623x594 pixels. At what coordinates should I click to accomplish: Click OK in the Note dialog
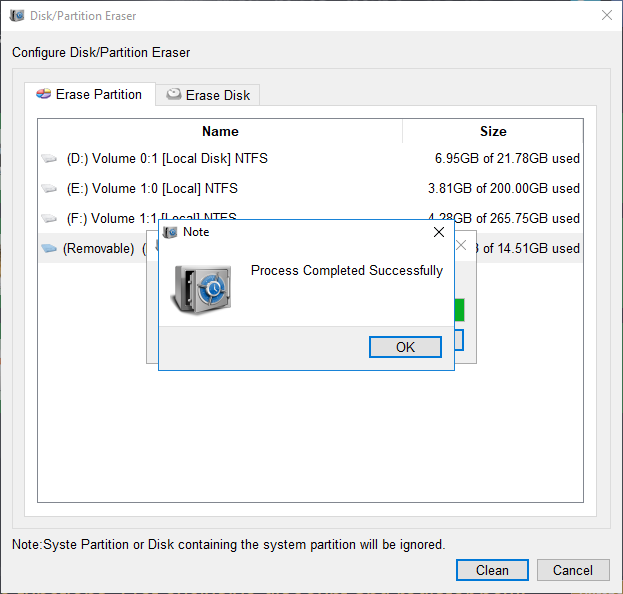405,347
